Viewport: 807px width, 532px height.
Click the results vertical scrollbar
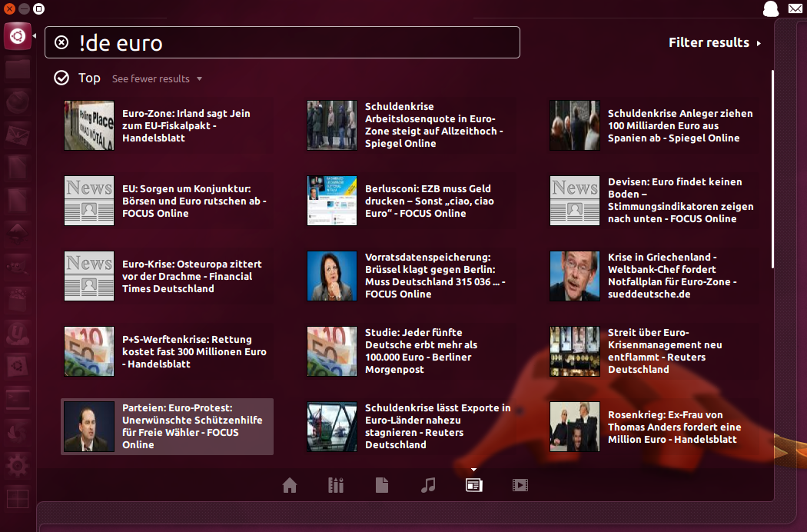pyautogui.click(x=772, y=169)
